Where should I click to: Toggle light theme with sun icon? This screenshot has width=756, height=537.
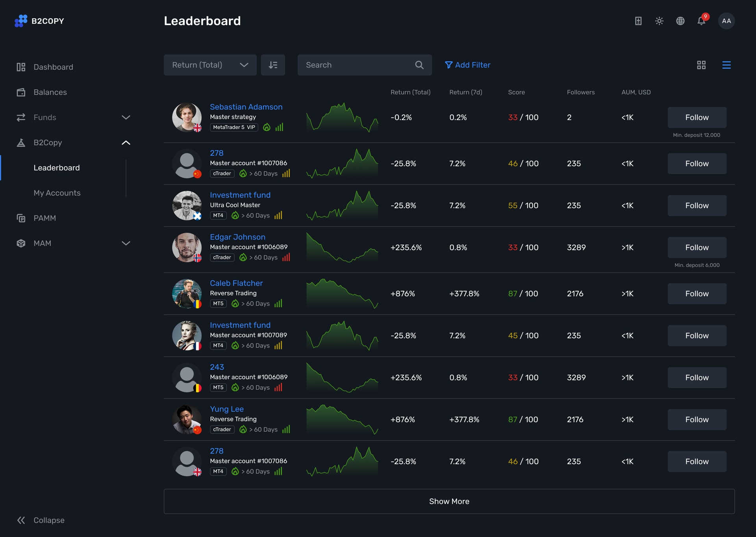click(659, 21)
